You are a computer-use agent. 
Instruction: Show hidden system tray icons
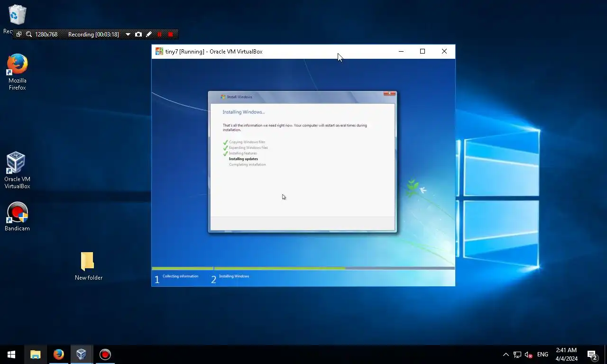[506, 355]
